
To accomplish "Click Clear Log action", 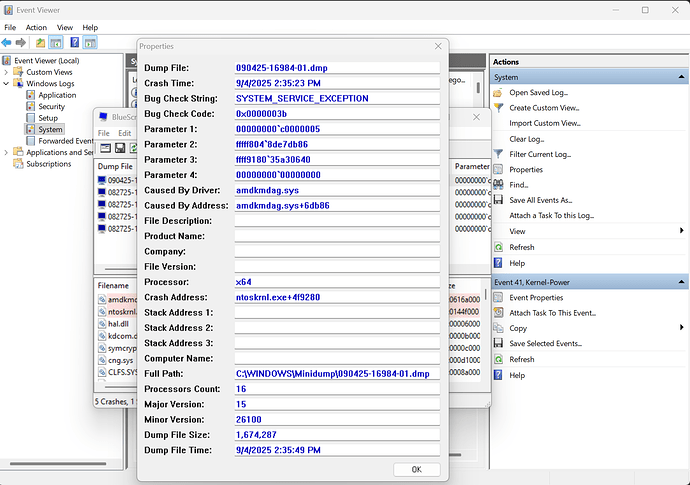I will coord(527,139).
